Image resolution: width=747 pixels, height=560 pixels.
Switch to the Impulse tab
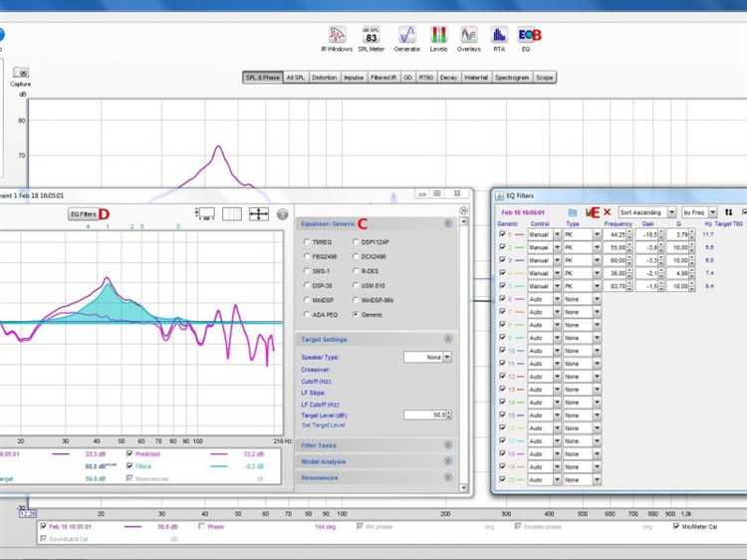click(x=354, y=77)
